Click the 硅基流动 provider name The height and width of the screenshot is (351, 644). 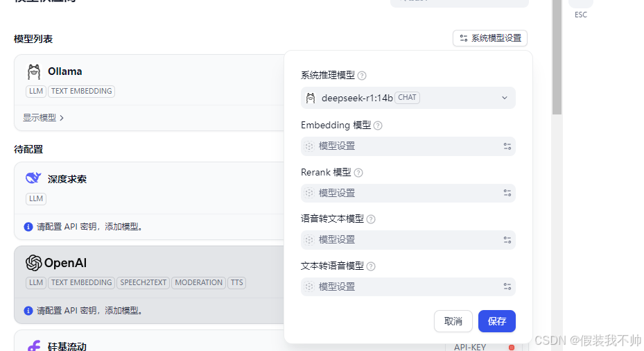pyautogui.click(x=67, y=346)
